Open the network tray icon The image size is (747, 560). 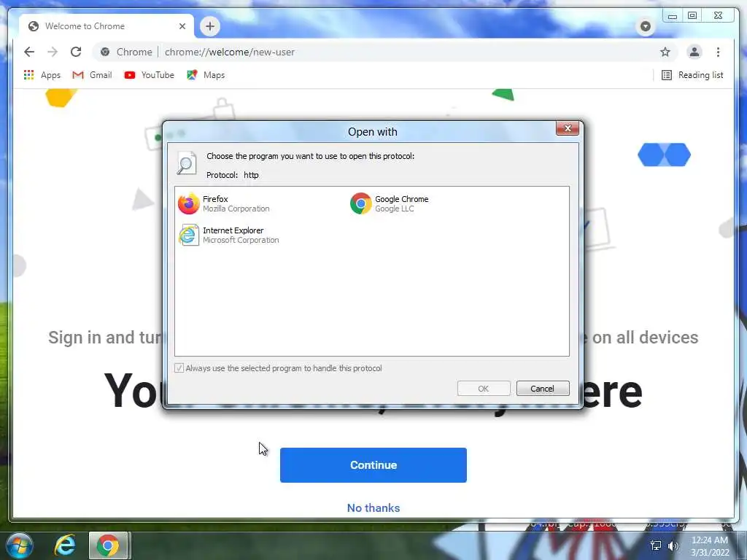click(x=656, y=545)
